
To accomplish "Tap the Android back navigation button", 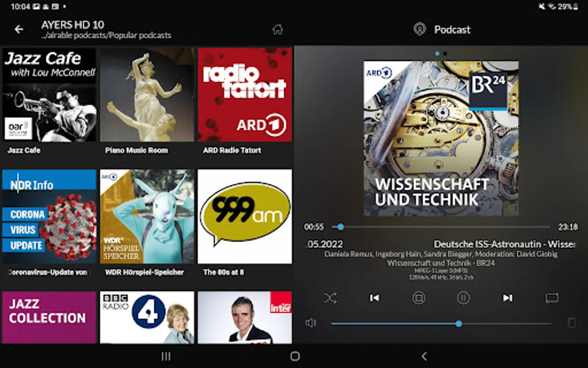I will pyautogui.click(x=424, y=356).
